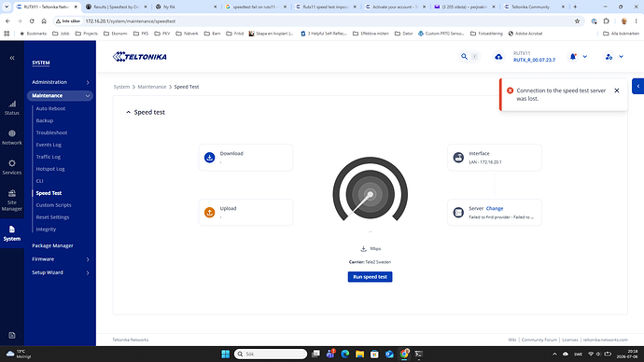644x362 pixels.
Task: Click Run speed test button
Action: click(x=370, y=277)
